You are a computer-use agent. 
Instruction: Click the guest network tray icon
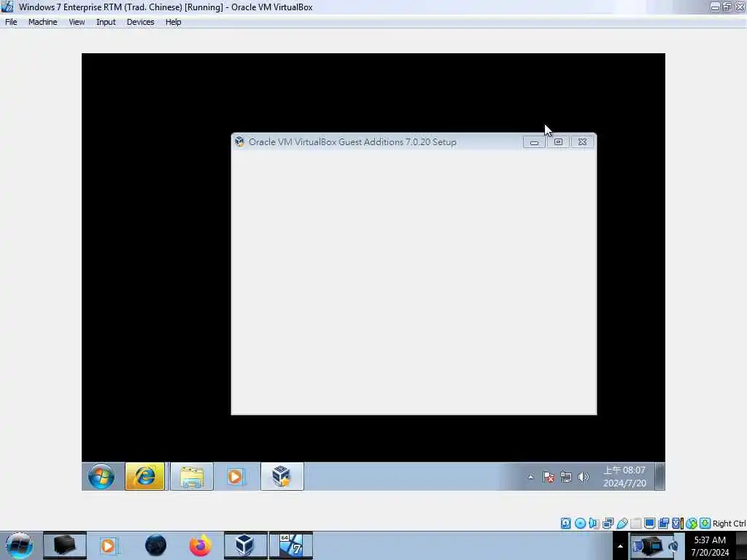click(566, 477)
